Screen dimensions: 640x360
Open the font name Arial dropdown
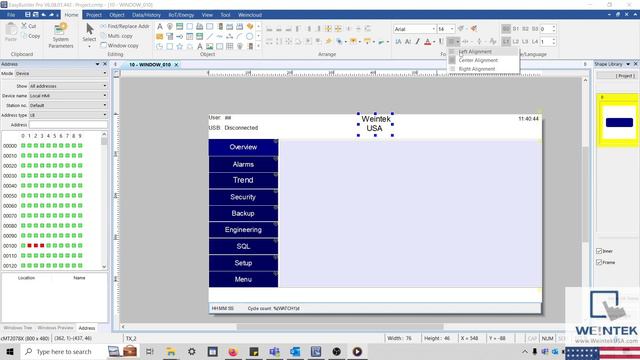[x=433, y=29]
